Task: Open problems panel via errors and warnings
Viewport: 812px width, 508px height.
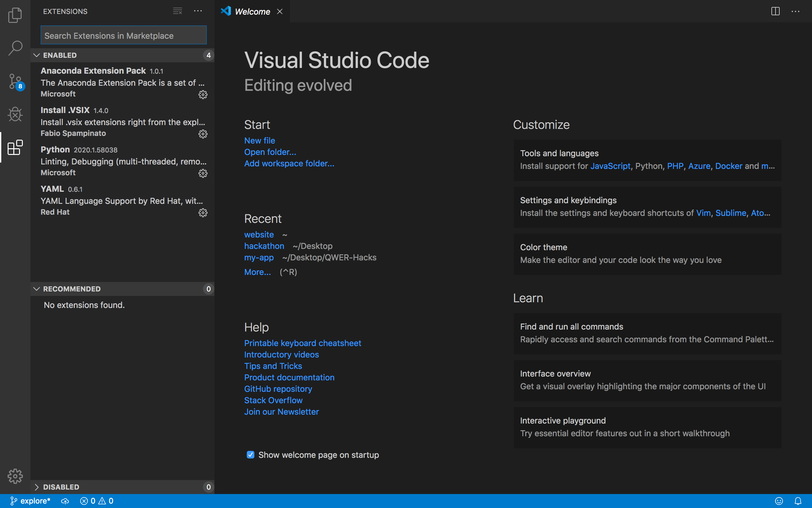Action: [97, 501]
